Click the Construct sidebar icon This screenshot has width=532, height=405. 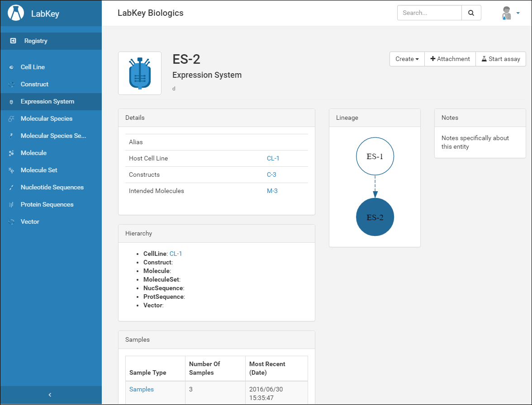pyautogui.click(x=12, y=85)
